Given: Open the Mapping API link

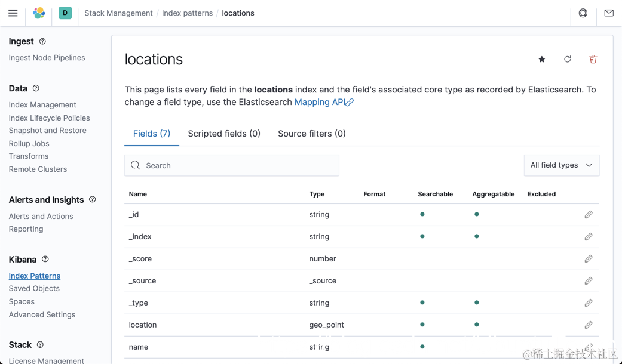Looking at the screenshot, I should (320, 102).
